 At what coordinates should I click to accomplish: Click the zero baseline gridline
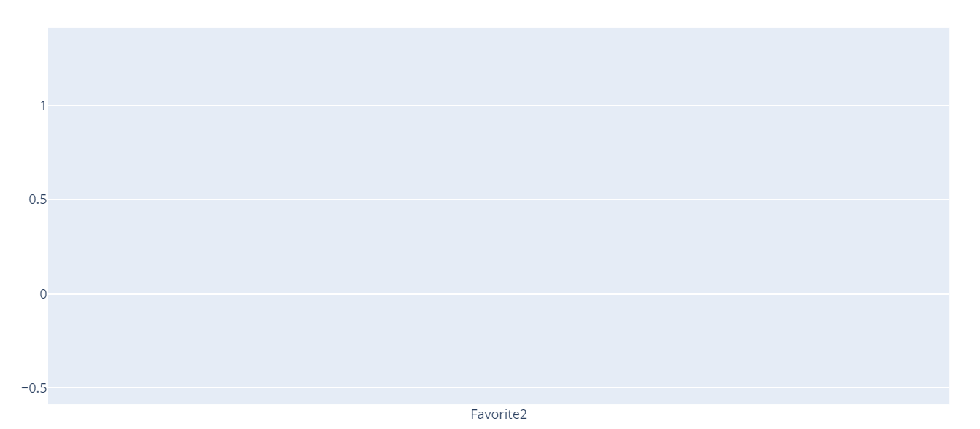[x=499, y=294]
